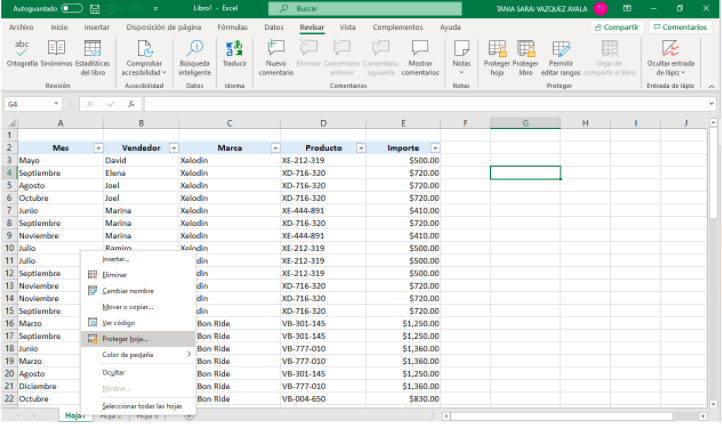Click the save icon in title bar

(95, 9)
